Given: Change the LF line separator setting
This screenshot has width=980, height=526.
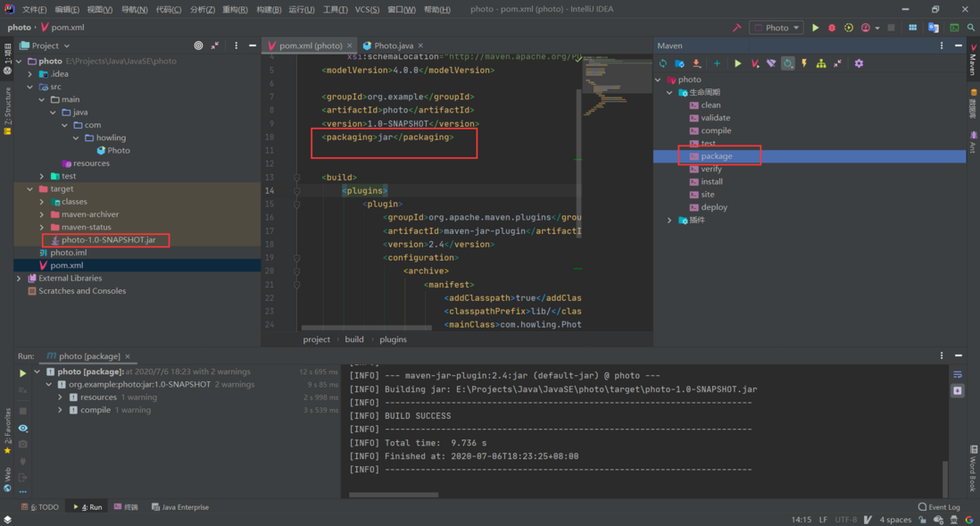Looking at the screenshot, I should (x=823, y=520).
